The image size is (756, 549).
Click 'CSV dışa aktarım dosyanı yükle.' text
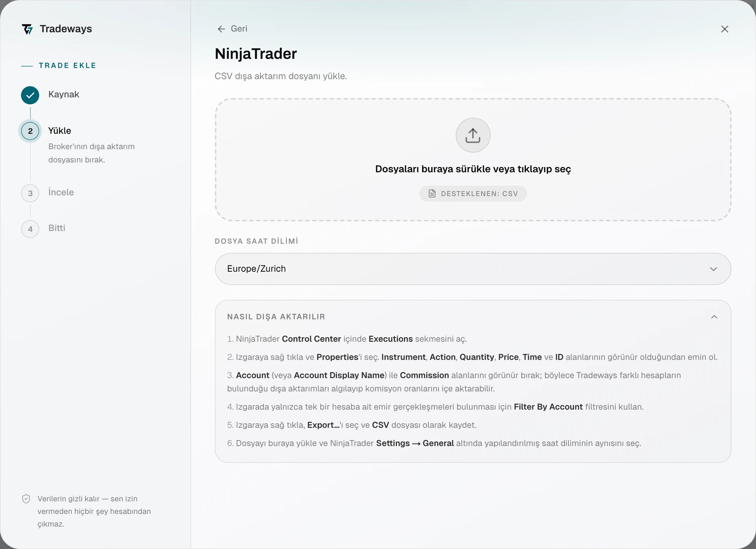click(x=281, y=76)
